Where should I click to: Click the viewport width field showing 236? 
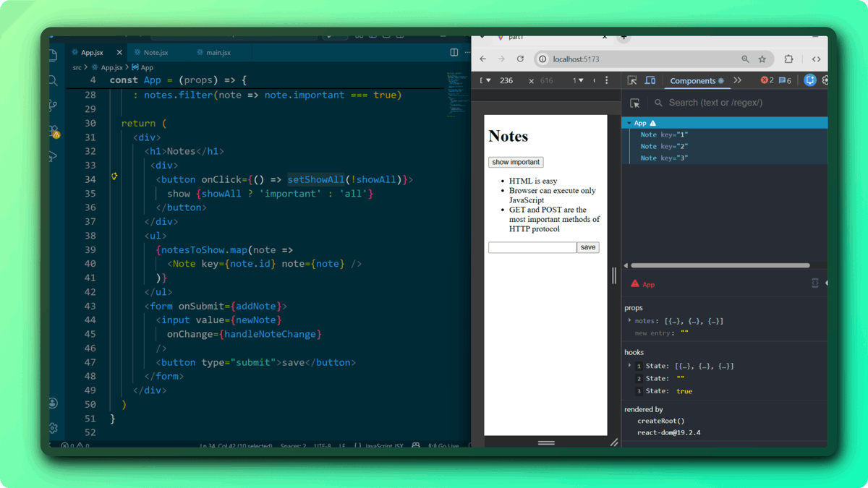tap(506, 80)
